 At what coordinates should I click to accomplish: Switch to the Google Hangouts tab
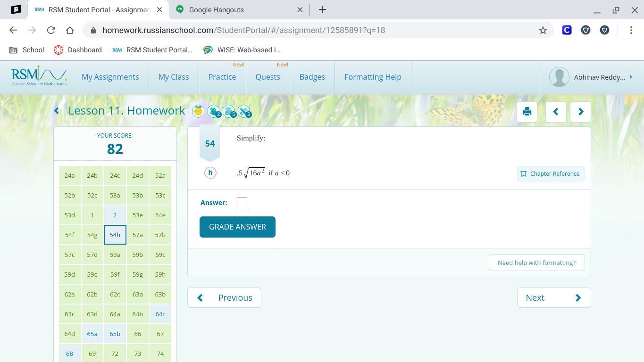(239, 9)
